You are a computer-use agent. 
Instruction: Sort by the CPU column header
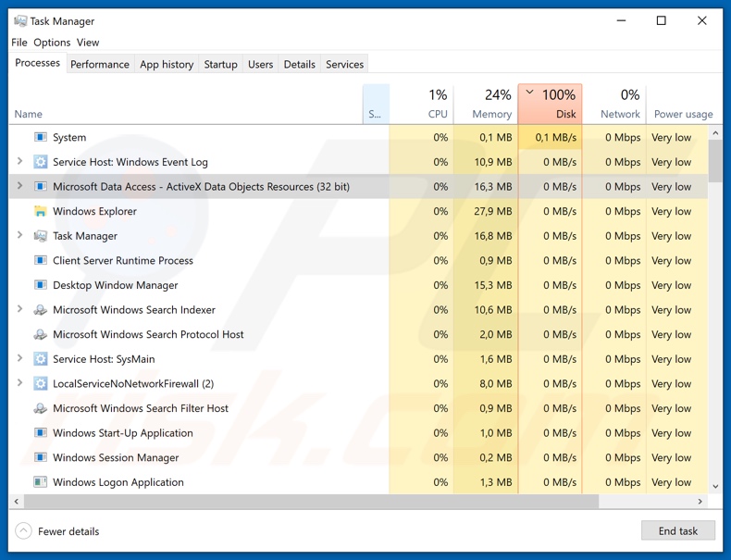click(x=421, y=104)
